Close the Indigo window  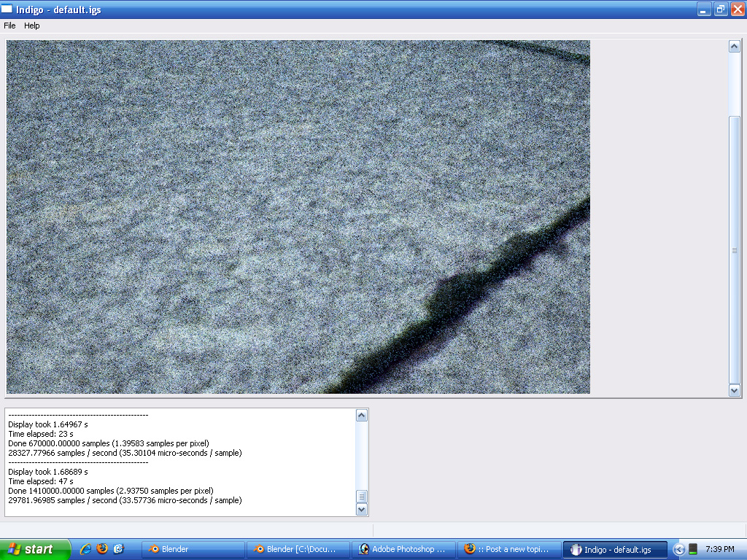[738, 9]
